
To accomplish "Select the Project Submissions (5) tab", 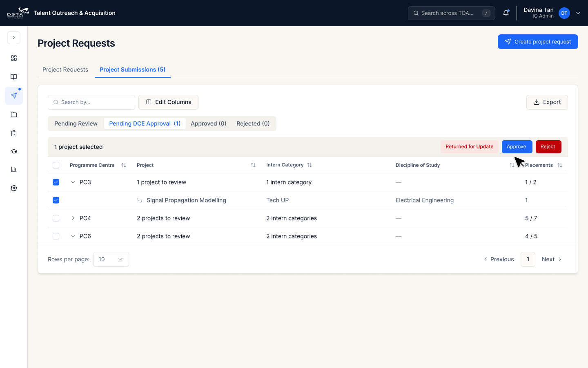I will (x=133, y=70).
